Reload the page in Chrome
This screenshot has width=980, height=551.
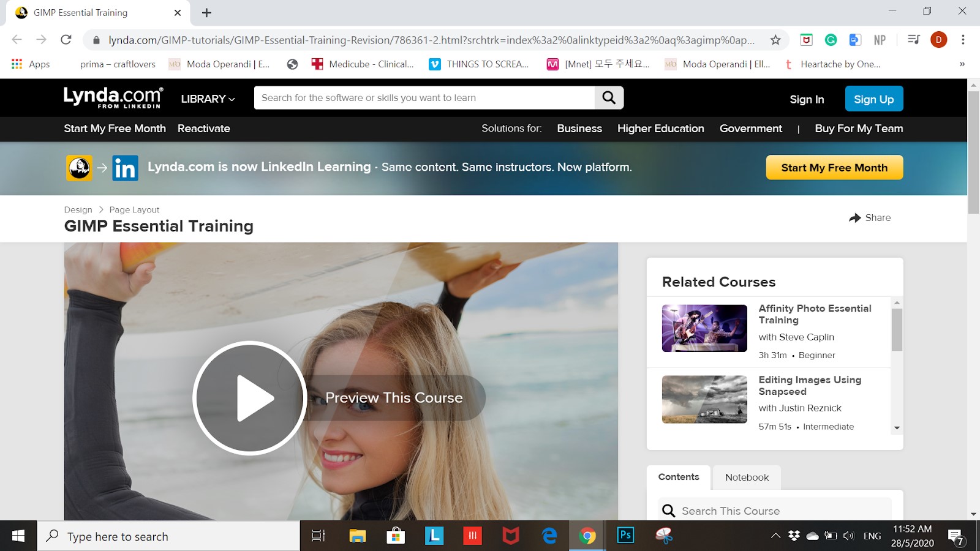(66, 40)
